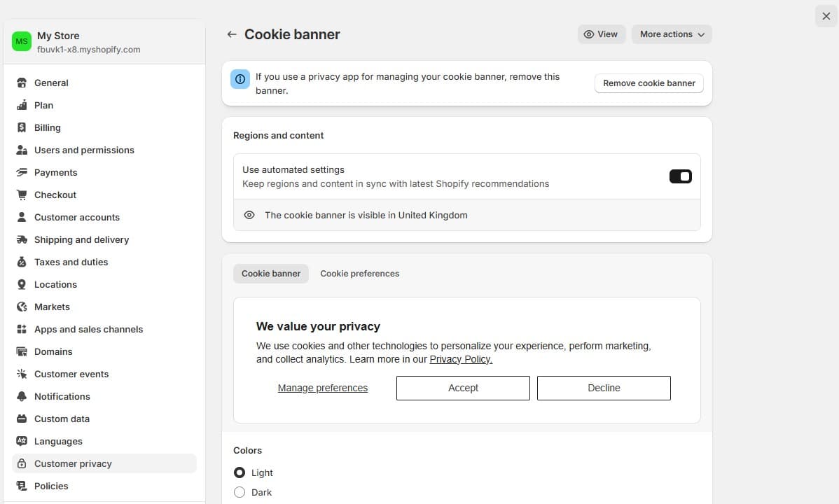Click the View button with eye icon
Viewport: 839px width, 504px height.
click(601, 34)
